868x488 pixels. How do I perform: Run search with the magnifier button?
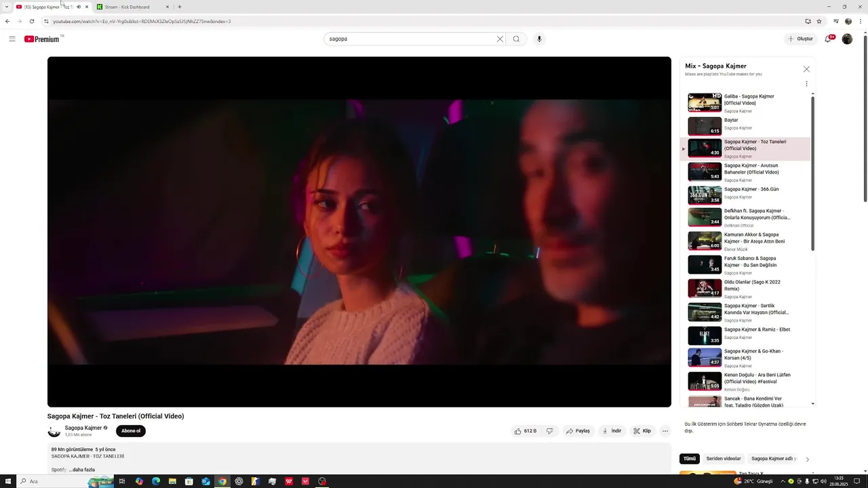click(516, 39)
